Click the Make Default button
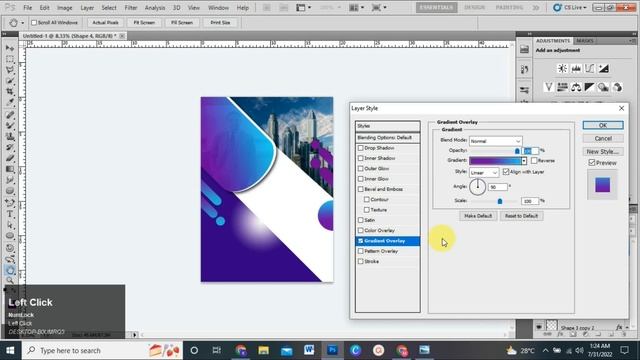This screenshot has width=640, height=360. [x=478, y=216]
